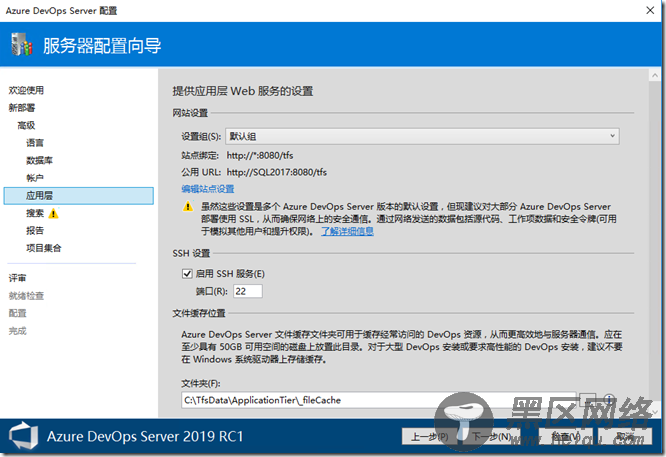This screenshot has height=457, width=666.
Task: Click the 文件夹(F) path input field
Action: point(378,400)
